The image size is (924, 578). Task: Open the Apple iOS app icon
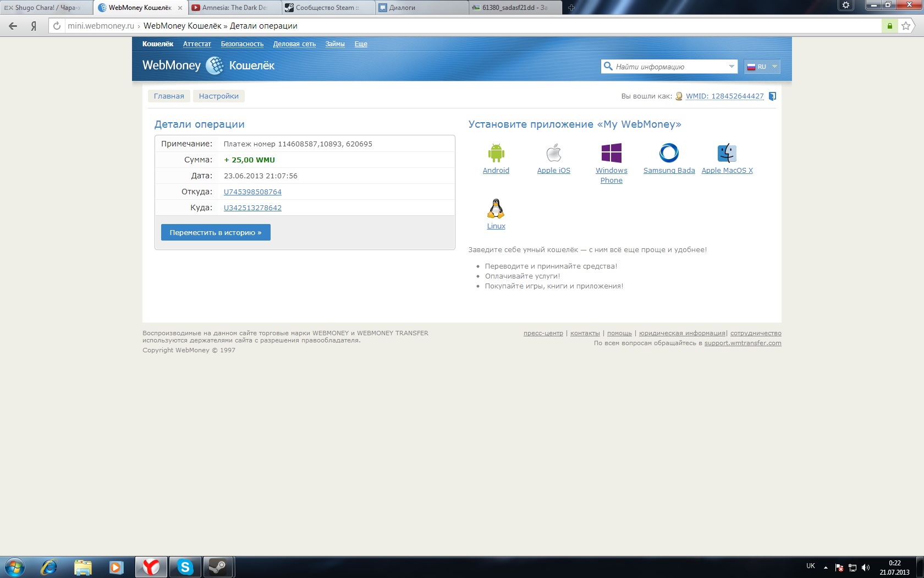click(x=554, y=152)
